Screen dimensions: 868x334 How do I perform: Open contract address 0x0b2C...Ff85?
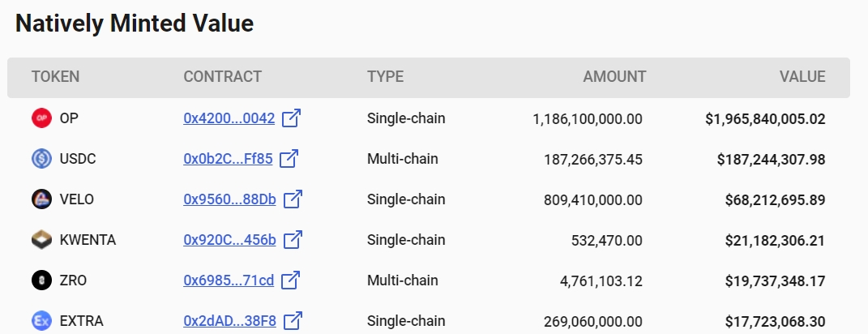pos(228,159)
